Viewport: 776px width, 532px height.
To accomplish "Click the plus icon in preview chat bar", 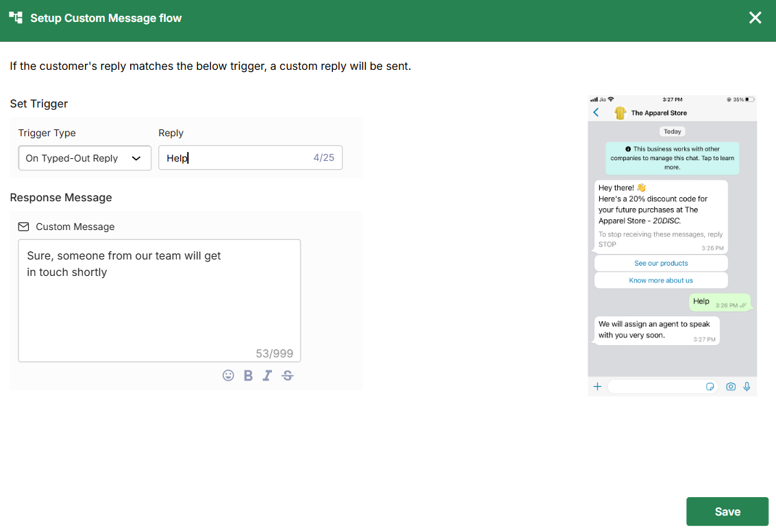I will click(x=597, y=386).
